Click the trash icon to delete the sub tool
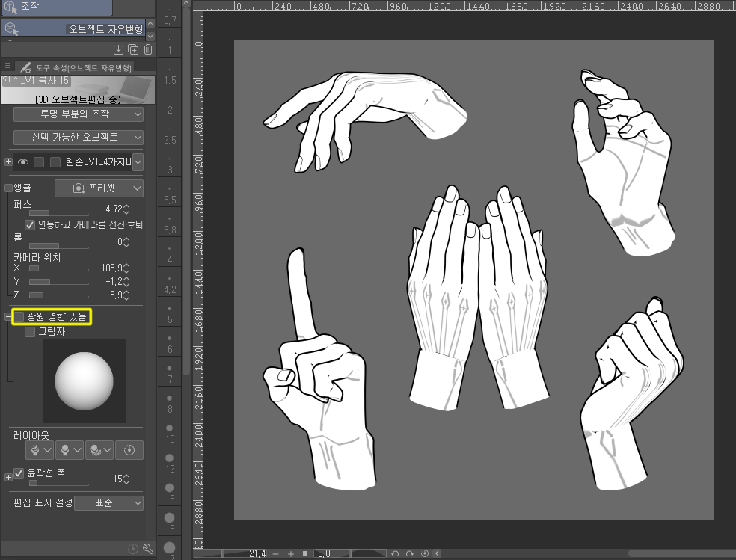Screen dimensions: 736x560 (148, 49)
